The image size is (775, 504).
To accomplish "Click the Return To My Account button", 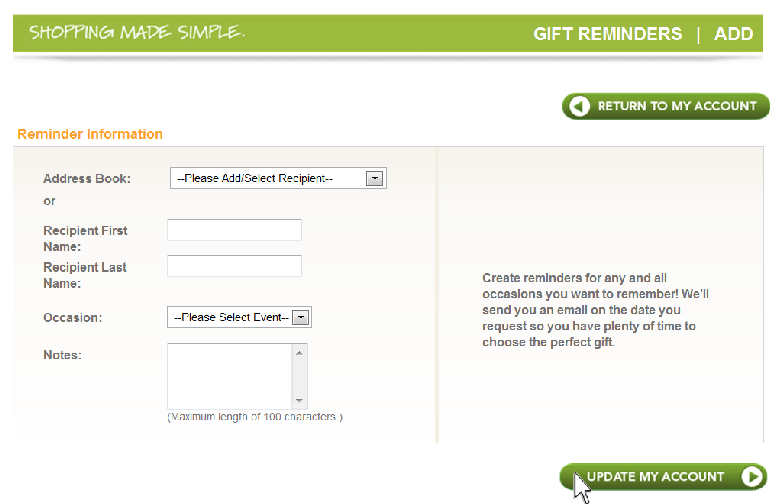I will [666, 106].
